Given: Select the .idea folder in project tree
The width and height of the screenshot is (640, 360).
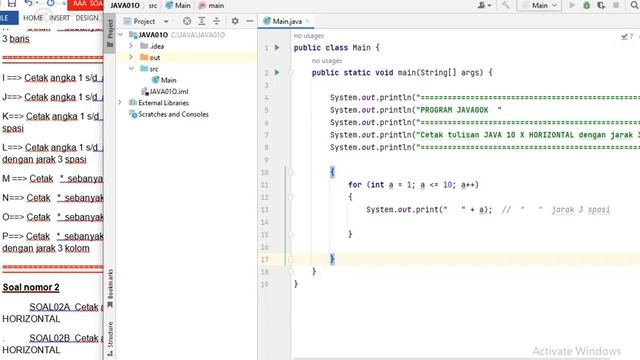Looking at the screenshot, I should click(x=152, y=46).
